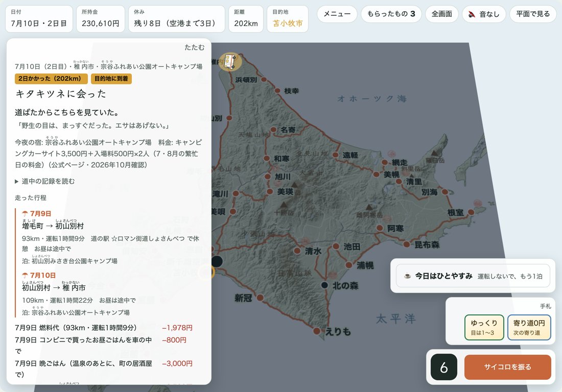Click the 阿寒 town marker on map

[x=380, y=228]
